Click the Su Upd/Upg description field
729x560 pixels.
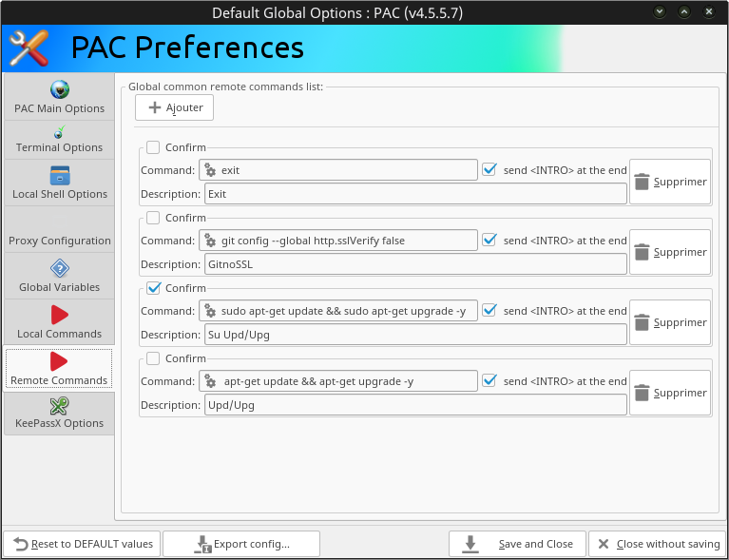pyautogui.click(x=415, y=335)
